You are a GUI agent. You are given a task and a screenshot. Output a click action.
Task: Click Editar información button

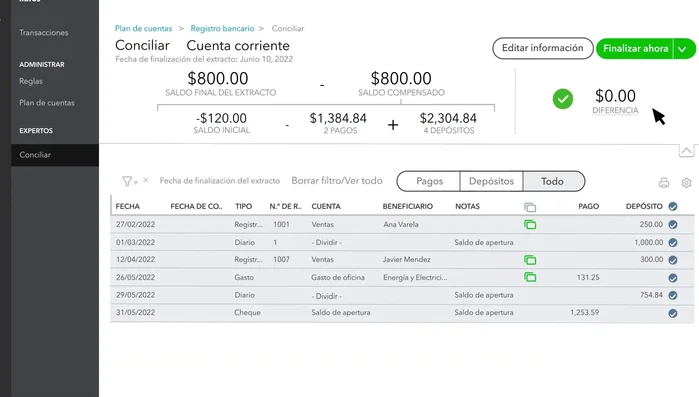543,48
